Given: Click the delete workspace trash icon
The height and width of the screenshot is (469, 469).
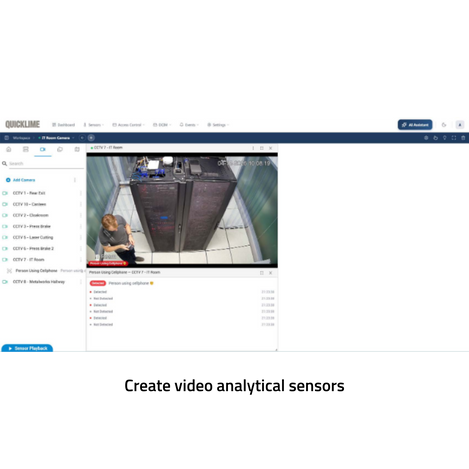Looking at the screenshot, I should tap(463, 138).
